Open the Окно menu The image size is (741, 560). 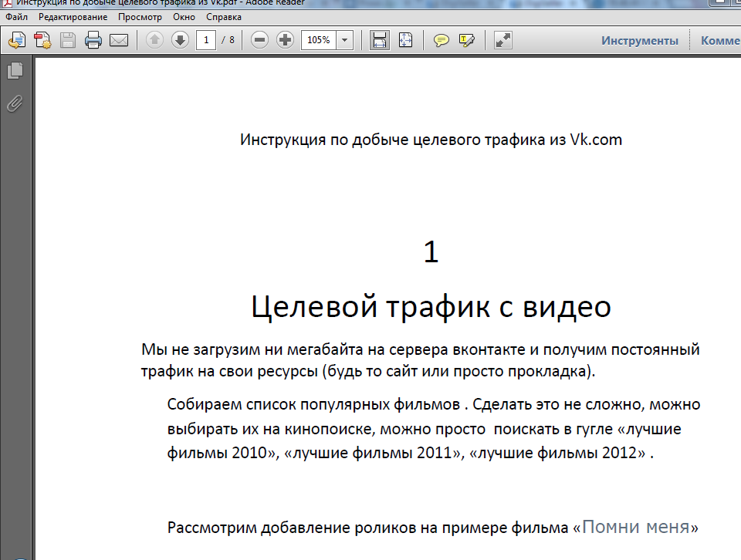184,17
